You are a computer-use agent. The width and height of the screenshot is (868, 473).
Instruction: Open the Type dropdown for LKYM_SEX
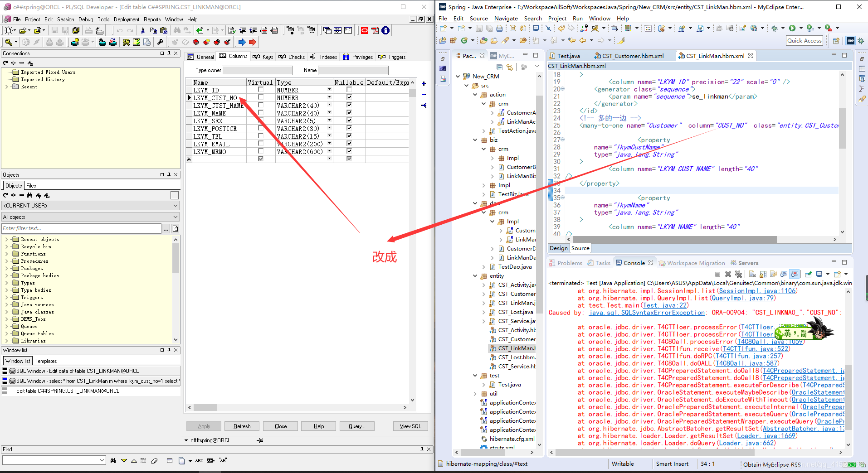click(x=329, y=121)
